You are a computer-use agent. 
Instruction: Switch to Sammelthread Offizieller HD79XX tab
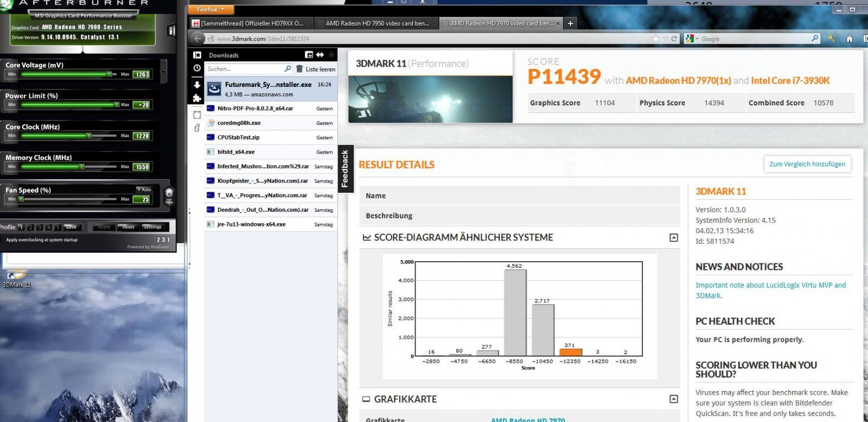[251, 23]
